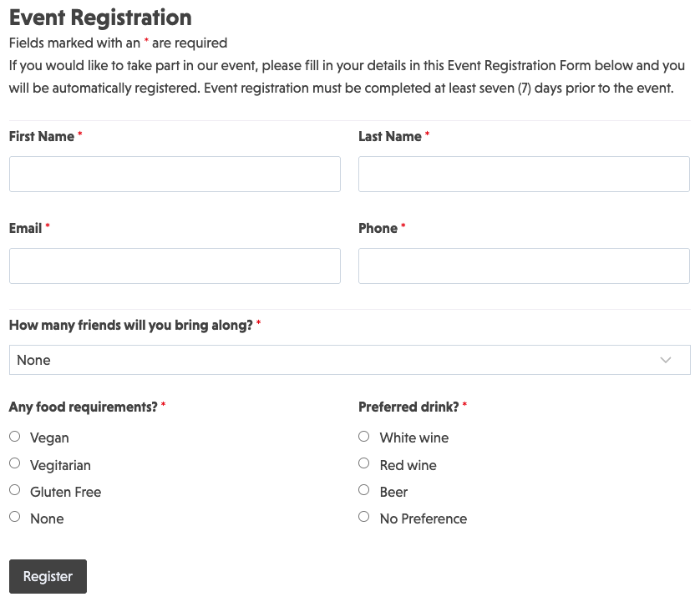Click the Gluten Free label text
The height and width of the screenshot is (607, 700).
coord(65,493)
